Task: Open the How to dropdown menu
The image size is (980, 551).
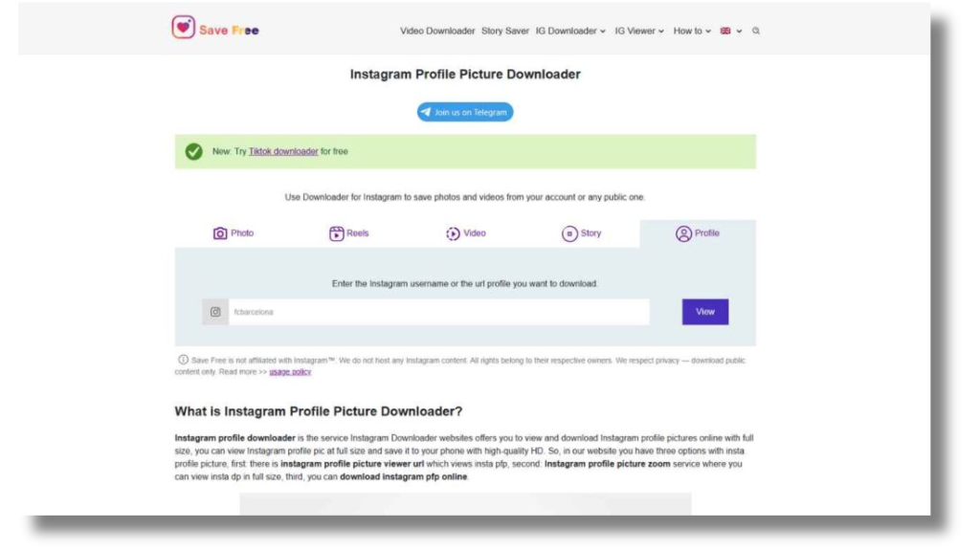Action: coord(692,31)
